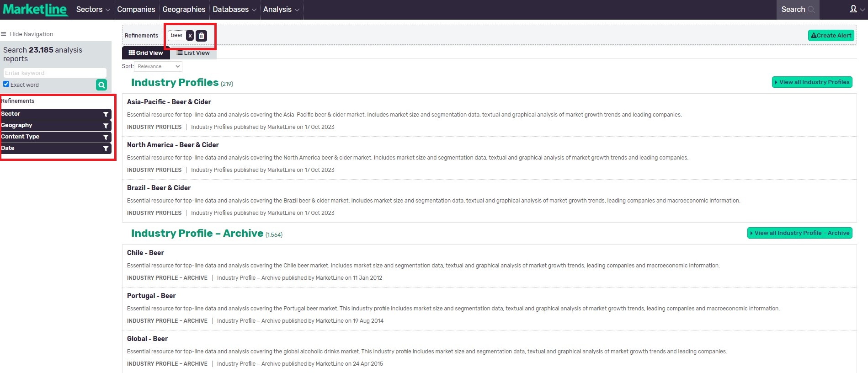The width and height of the screenshot is (868, 373).
Task: Click the Sector filter funnel icon
Action: [x=106, y=114]
